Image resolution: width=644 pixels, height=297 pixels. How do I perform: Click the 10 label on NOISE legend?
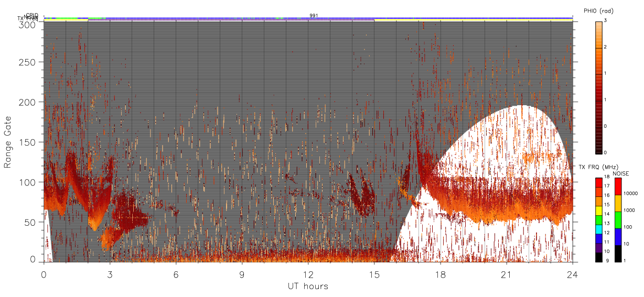pyautogui.click(x=626, y=244)
